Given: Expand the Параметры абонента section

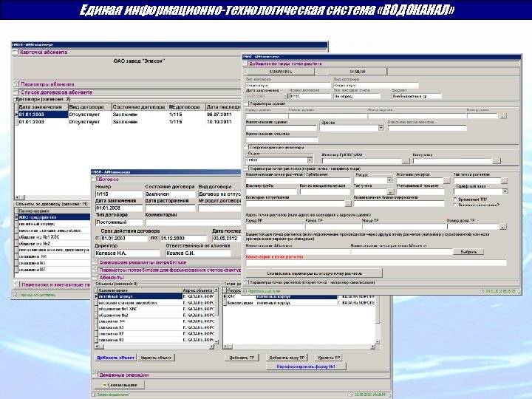Looking at the screenshot, I should pos(16,83).
